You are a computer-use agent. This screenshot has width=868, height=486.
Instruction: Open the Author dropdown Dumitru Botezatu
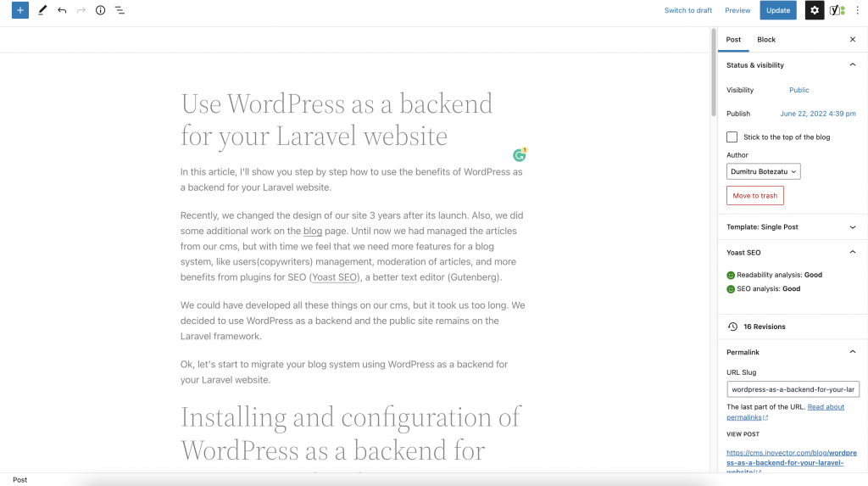pyautogui.click(x=764, y=171)
